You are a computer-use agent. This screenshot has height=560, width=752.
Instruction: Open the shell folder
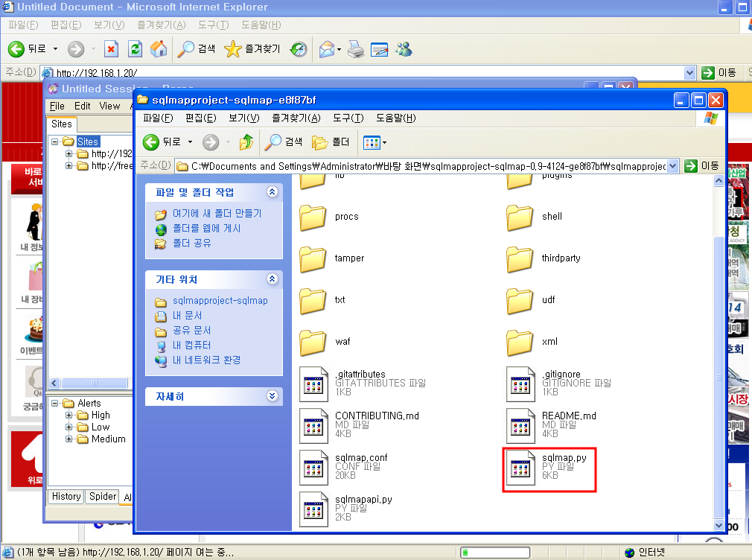pos(520,217)
